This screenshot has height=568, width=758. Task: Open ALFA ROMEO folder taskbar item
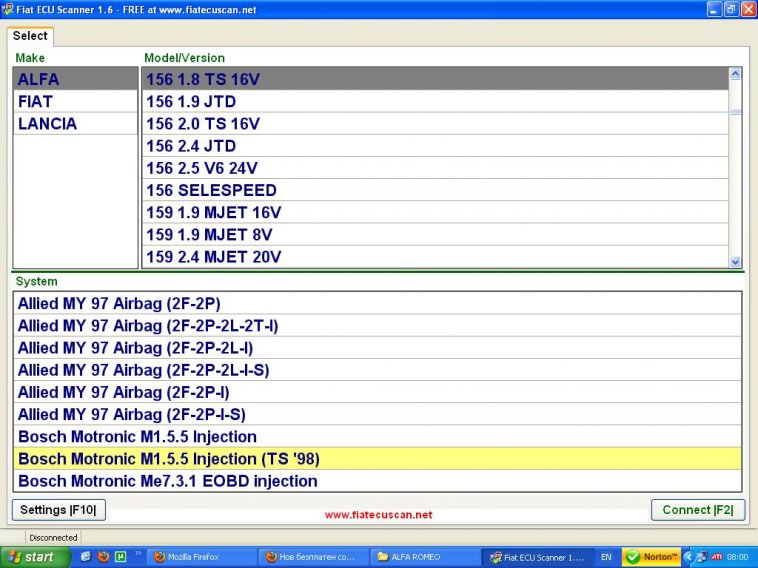[422, 557]
